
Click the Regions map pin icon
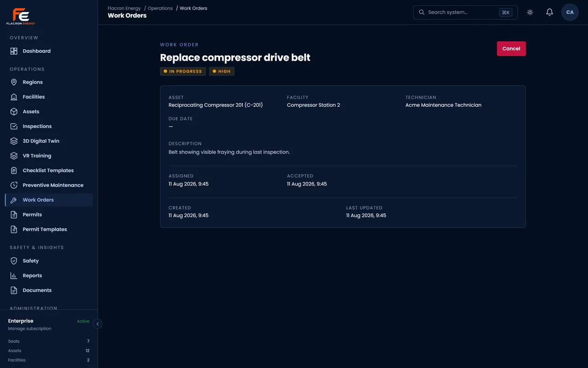click(x=14, y=82)
